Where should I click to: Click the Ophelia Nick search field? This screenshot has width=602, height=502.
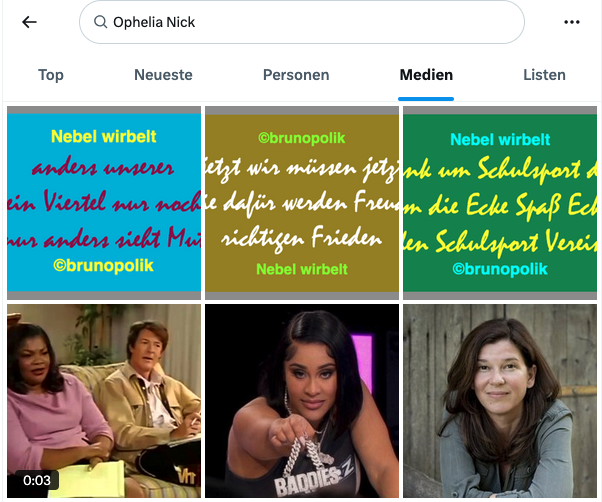[x=302, y=22]
